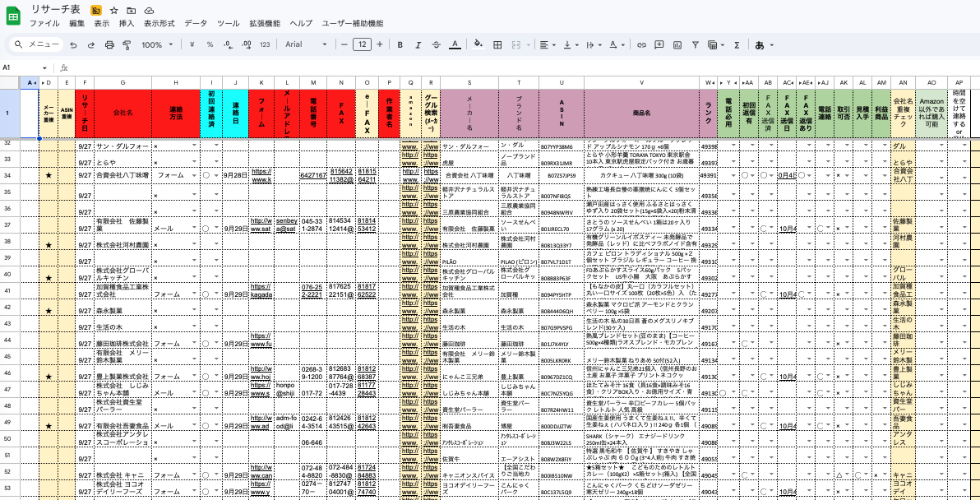Viewport: 980px width, 500px height.
Task: Insert a chart
Action: tap(677, 45)
